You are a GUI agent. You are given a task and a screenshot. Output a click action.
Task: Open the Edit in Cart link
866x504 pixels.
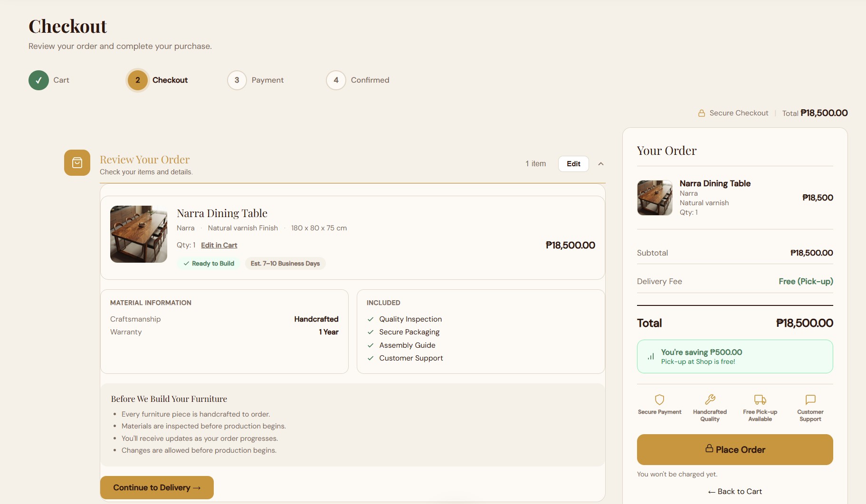pyautogui.click(x=219, y=245)
